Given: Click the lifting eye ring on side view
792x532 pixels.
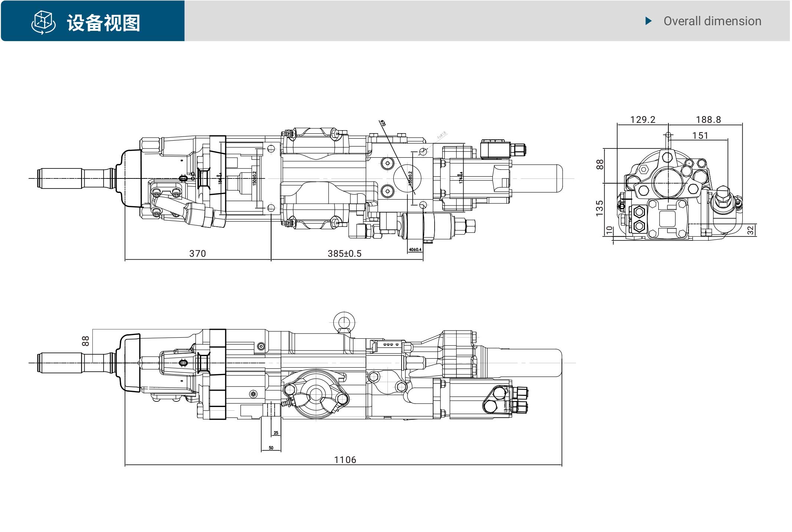Looking at the screenshot, I should (344, 323).
